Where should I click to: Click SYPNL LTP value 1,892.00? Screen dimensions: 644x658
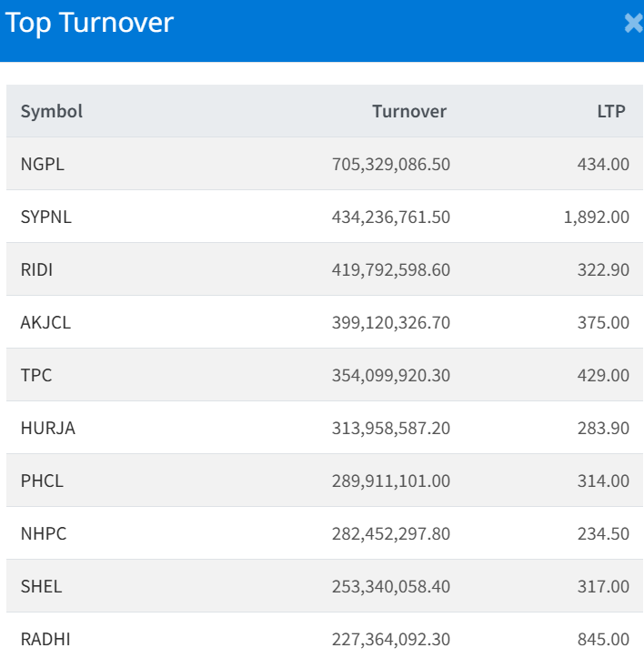point(597,217)
